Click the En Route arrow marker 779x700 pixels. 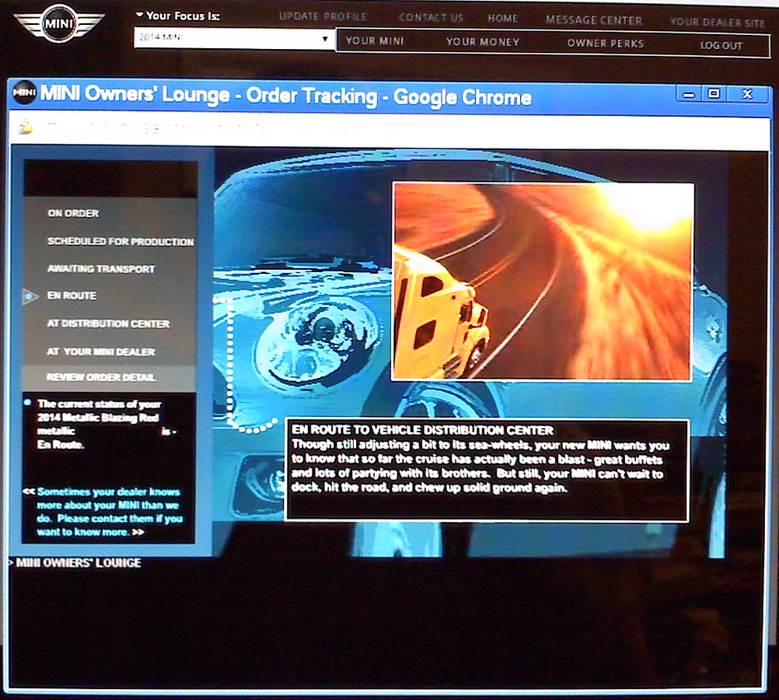[x=30, y=297]
